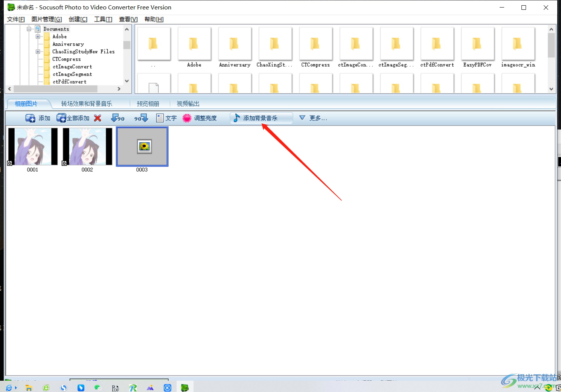Select Documents in the folder tree
This screenshot has width=561, height=392.
(x=56, y=29)
